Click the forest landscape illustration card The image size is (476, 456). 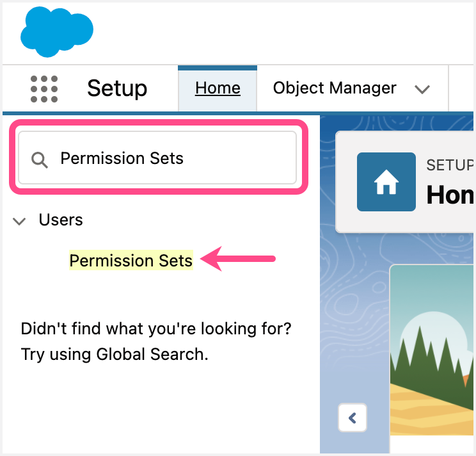[432, 359]
